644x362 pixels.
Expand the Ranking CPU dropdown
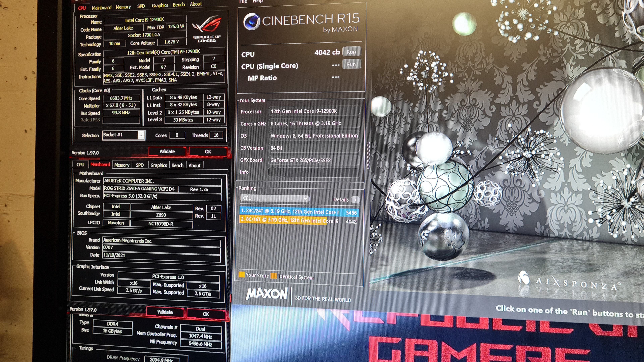click(275, 198)
